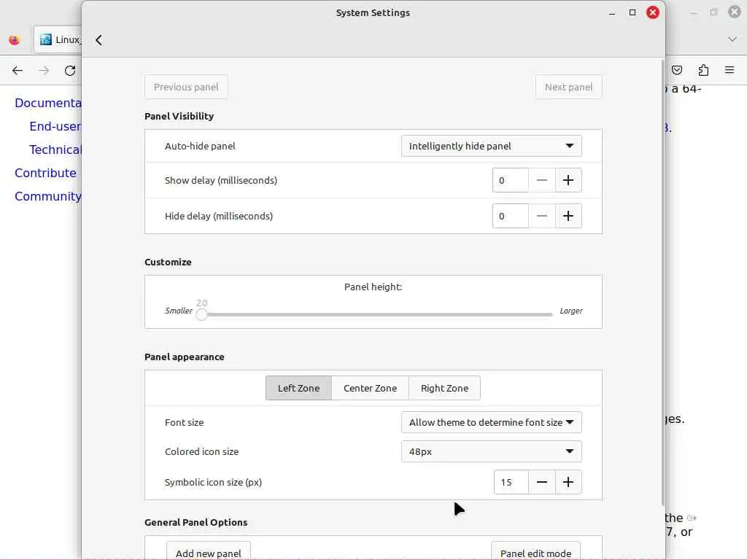
Task: Increase Show delay with plus button
Action: click(568, 180)
